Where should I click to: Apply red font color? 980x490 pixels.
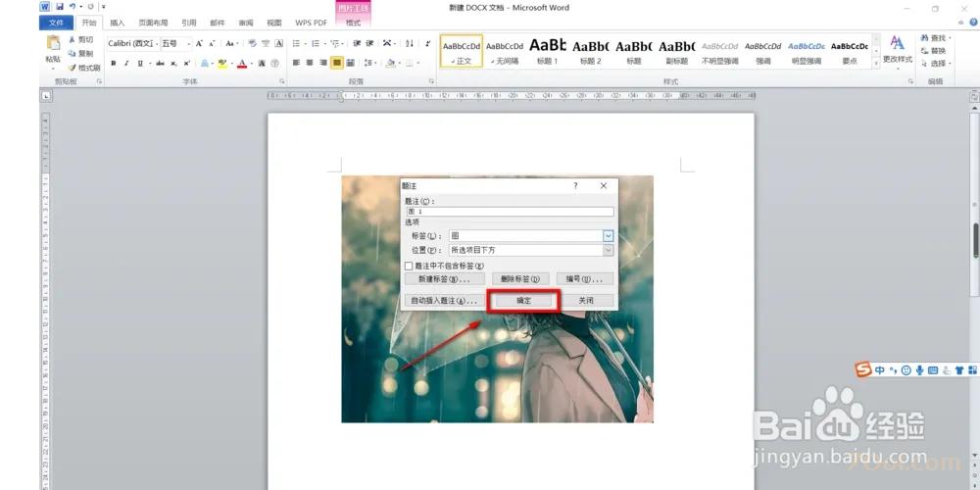(242, 63)
